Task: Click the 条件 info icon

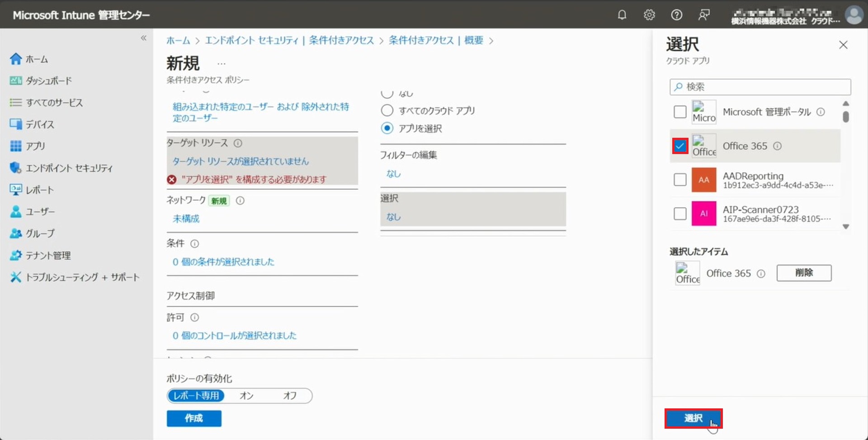Action: click(194, 244)
